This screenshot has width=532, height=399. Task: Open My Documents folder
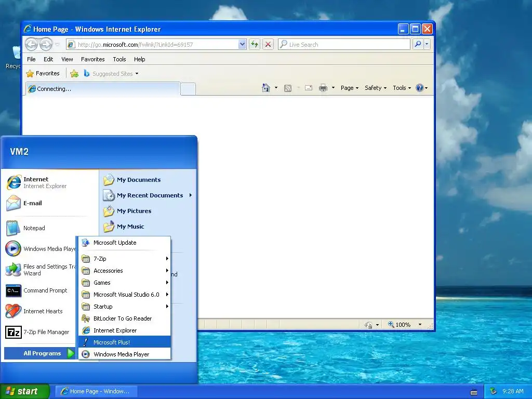pyautogui.click(x=132, y=179)
